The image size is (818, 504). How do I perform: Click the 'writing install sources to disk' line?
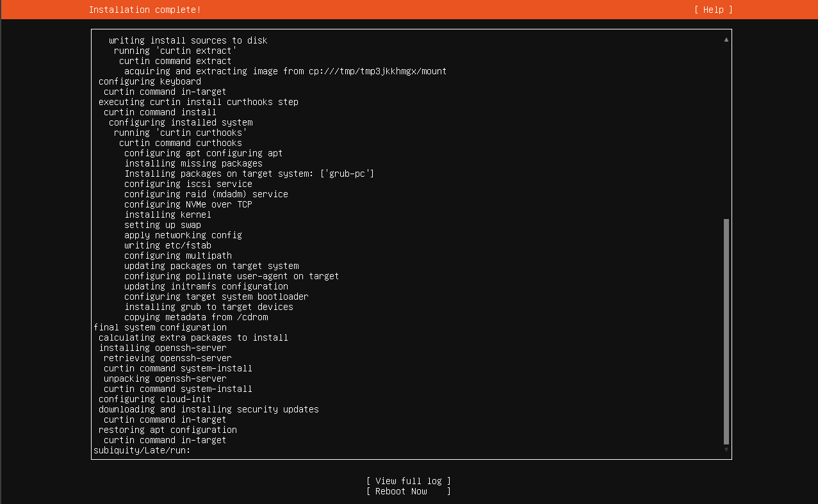click(x=188, y=40)
